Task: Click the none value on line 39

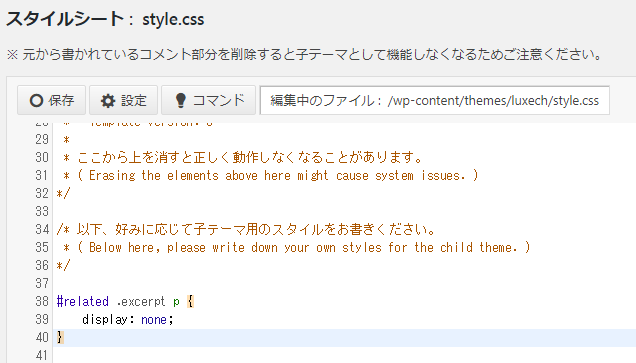Action: [x=154, y=320]
